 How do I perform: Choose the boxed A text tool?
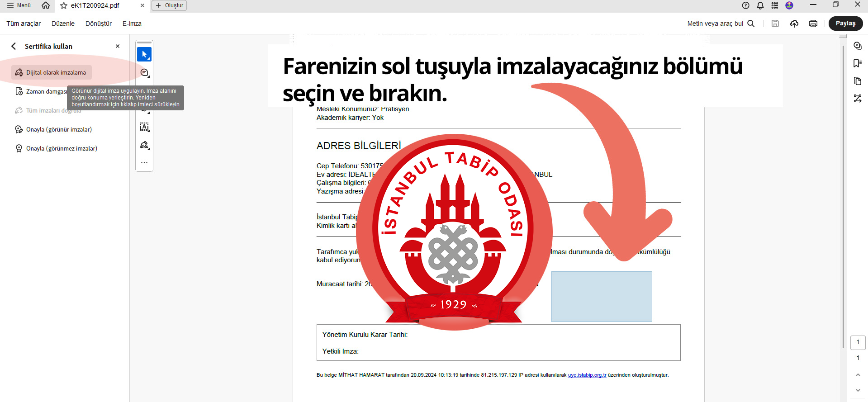[x=144, y=127]
